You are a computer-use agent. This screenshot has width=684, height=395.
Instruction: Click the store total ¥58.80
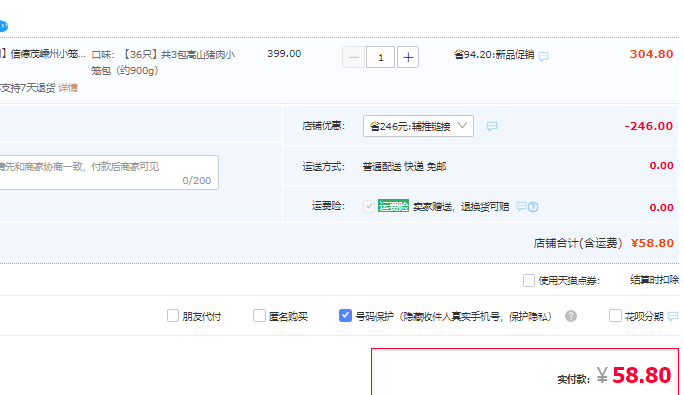652,243
